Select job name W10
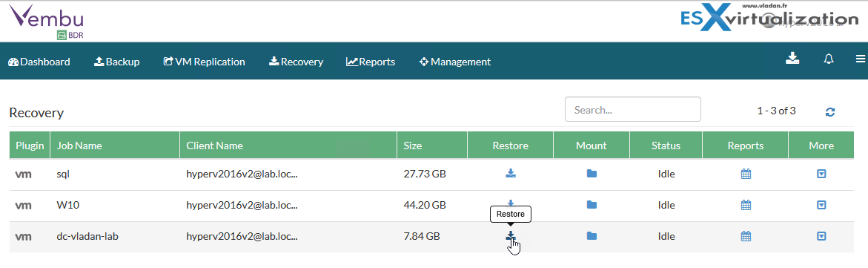Viewport: 868px width, 268px height. [67, 205]
